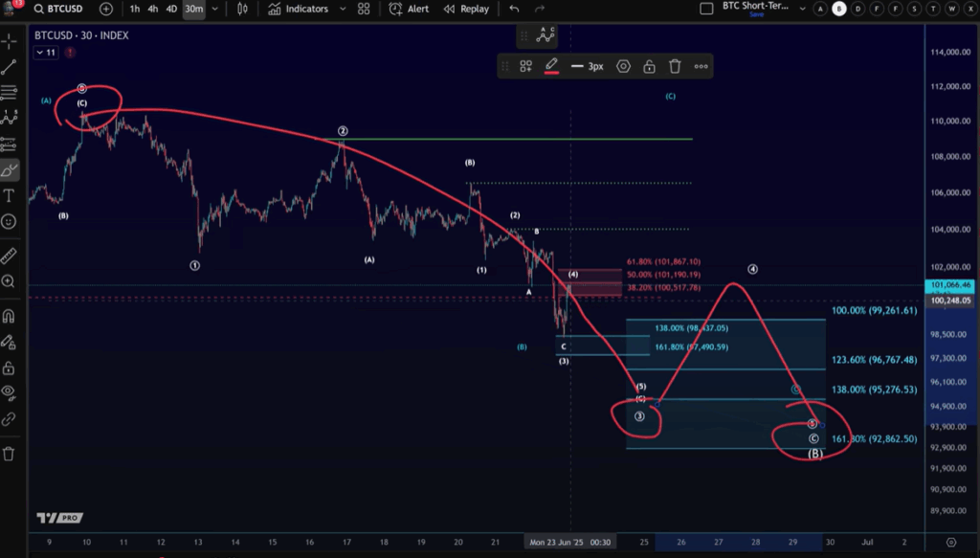
Task: Open the Indicators dialog
Action: coord(299,9)
